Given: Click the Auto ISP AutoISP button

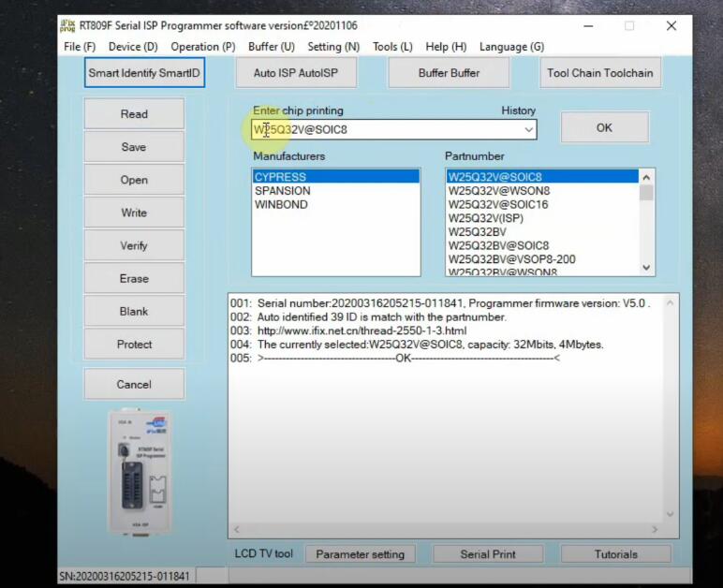Looking at the screenshot, I should coord(296,73).
